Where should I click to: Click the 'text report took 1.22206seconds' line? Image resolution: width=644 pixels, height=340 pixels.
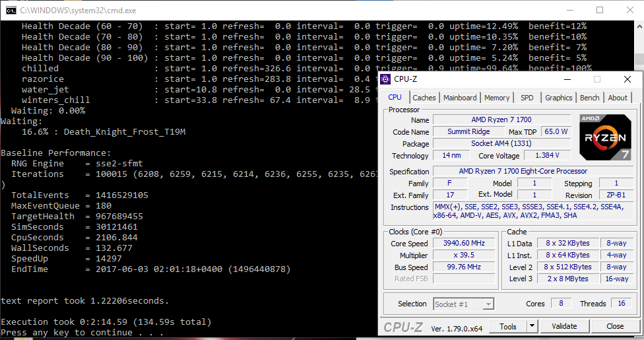[x=84, y=301]
